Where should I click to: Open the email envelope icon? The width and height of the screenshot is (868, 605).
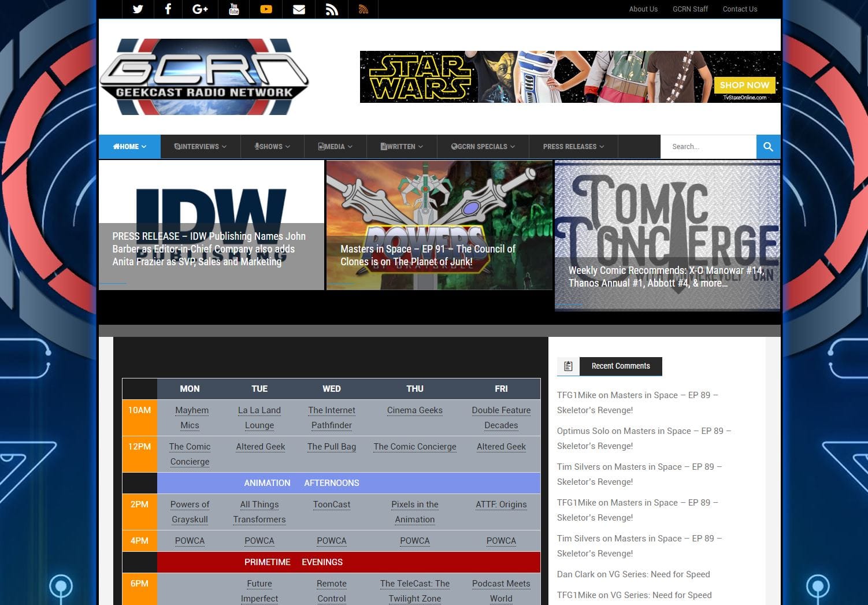coord(299,9)
